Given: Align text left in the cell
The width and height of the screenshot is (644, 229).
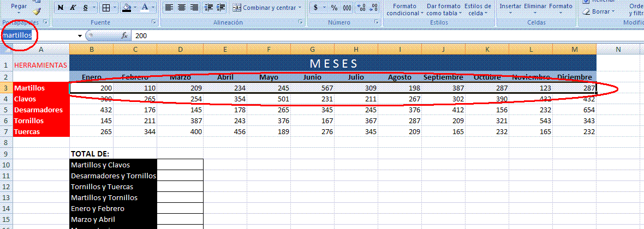Looking at the screenshot, I should tap(169, 8).
